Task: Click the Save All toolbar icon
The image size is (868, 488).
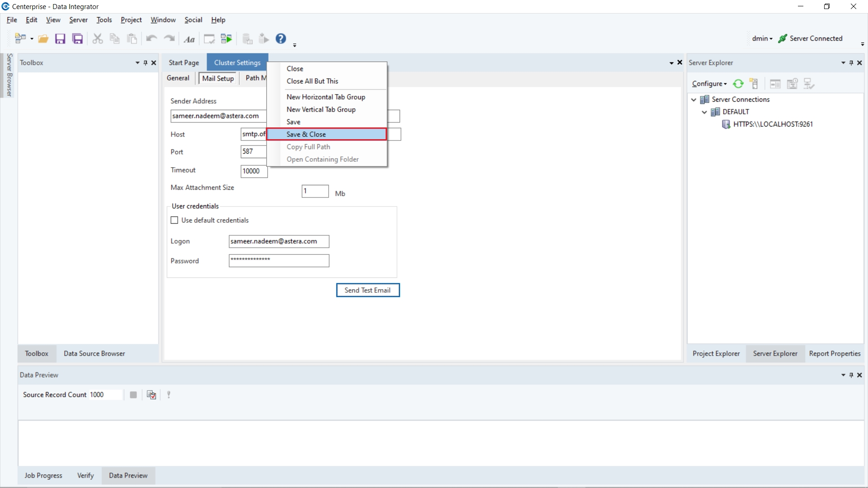Action: click(x=78, y=39)
